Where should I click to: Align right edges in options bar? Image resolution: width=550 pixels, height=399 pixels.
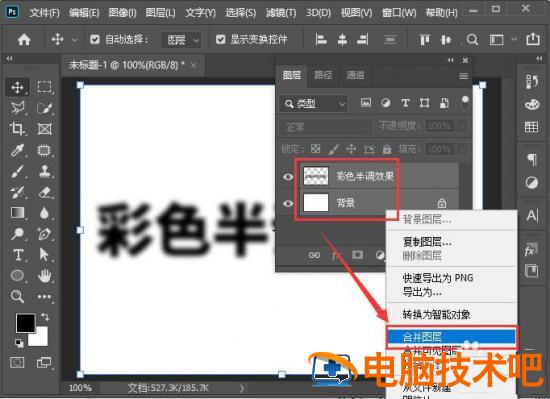point(363,40)
